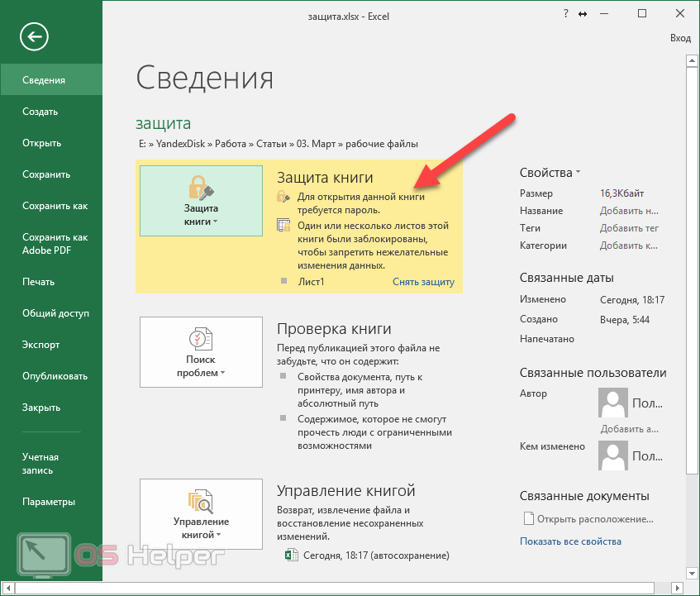700x596 pixels.
Task: Choose Сохранить как Adobe PDF
Action: (51, 244)
